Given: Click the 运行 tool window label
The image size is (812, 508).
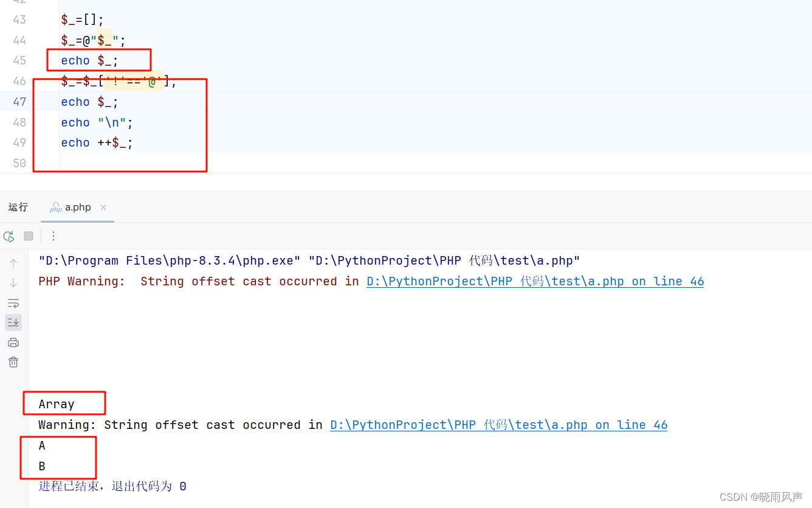Looking at the screenshot, I should tap(18, 207).
